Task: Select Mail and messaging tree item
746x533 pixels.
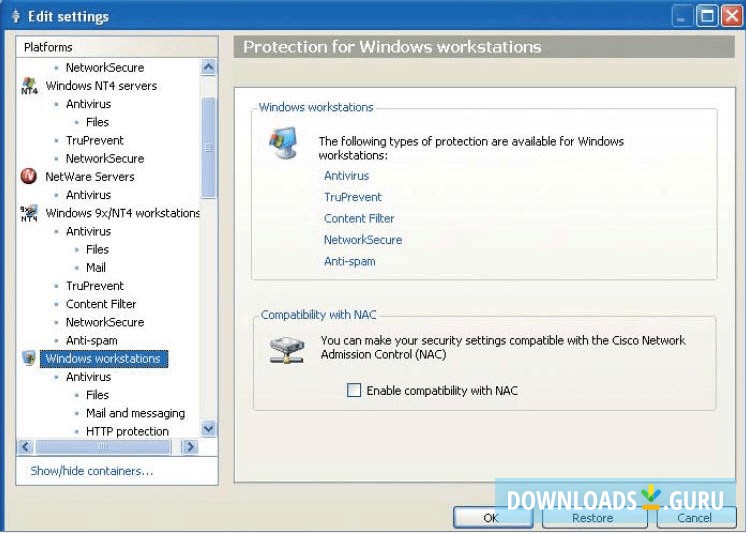Action: pyautogui.click(x=136, y=413)
